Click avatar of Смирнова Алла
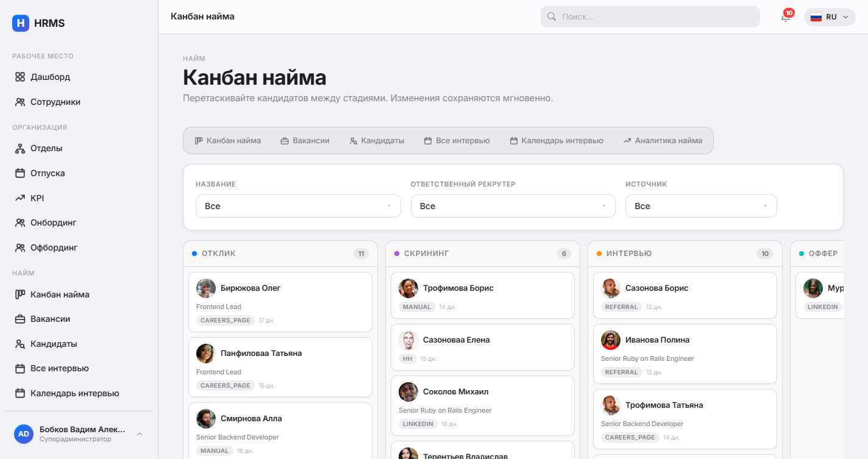This screenshot has width=868, height=459. [205, 419]
